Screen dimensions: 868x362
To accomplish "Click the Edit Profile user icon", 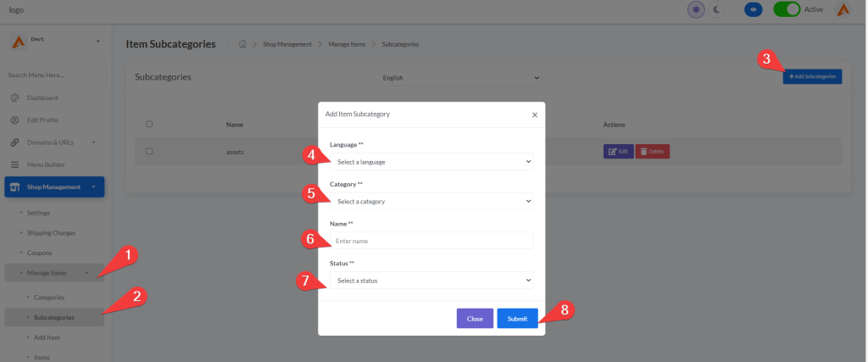I will (14, 120).
